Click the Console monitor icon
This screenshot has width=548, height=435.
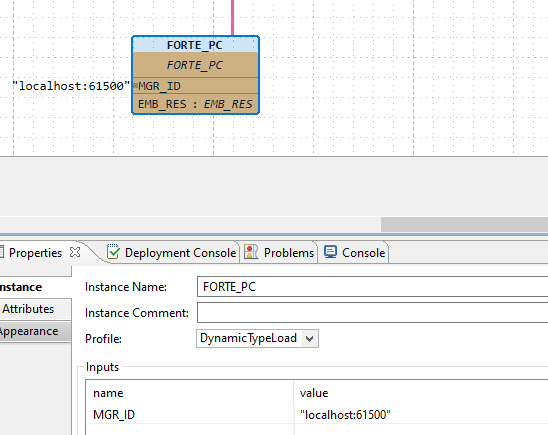click(x=330, y=252)
